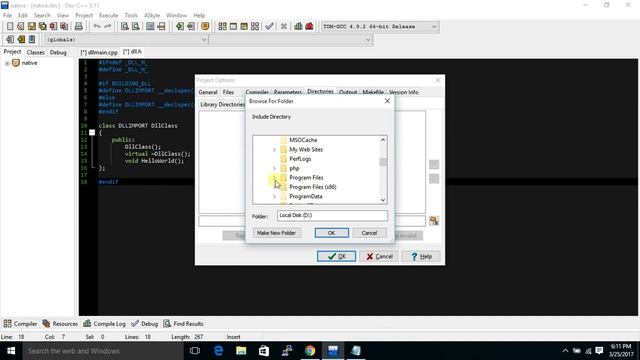The width and height of the screenshot is (640, 360).
Task: Expand the ProgramData folder node
Action: point(274,197)
